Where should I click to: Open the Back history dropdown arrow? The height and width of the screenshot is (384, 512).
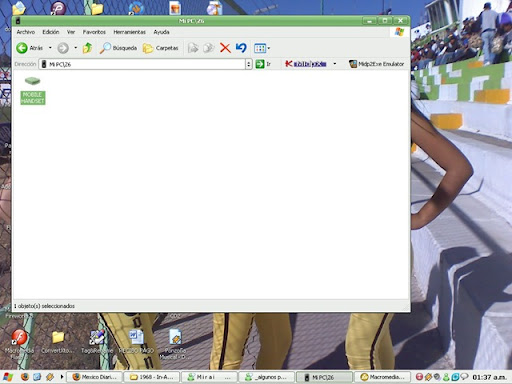pos(50,48)
